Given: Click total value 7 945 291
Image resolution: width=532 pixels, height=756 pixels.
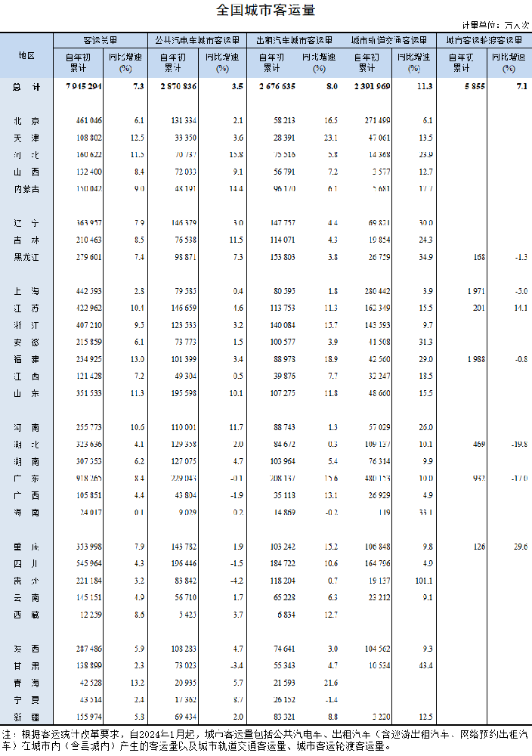Looking at the screenshot, I should 84,86.
